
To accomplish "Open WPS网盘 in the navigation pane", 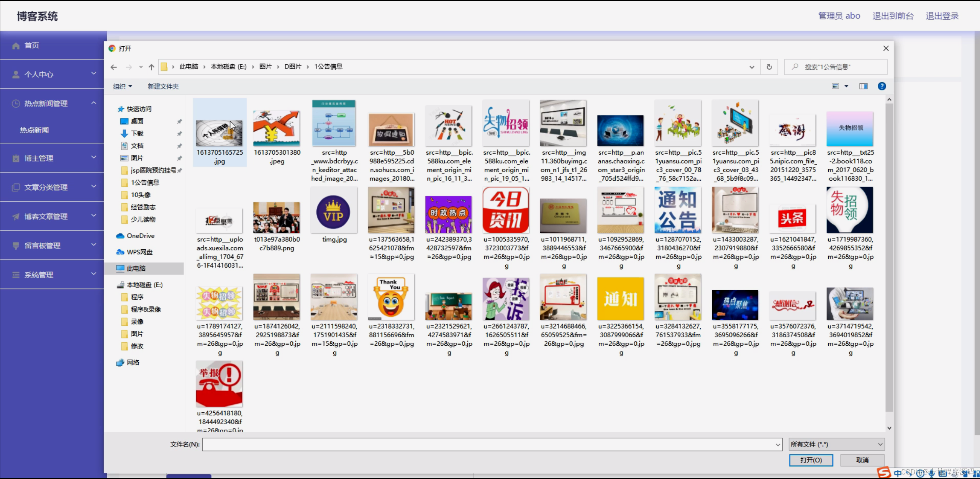I will tap(139, 252).
